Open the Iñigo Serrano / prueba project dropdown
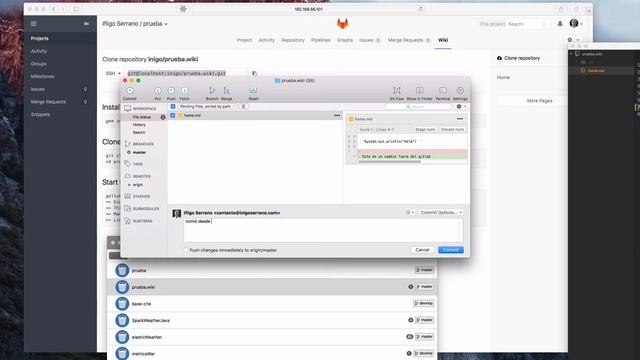Image resolution: width=640 pixels, height=360 pixels. click(135, 24)
